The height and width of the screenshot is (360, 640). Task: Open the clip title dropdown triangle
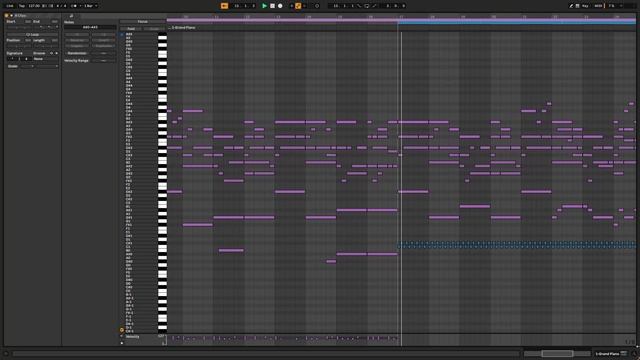tap(11, 16)
